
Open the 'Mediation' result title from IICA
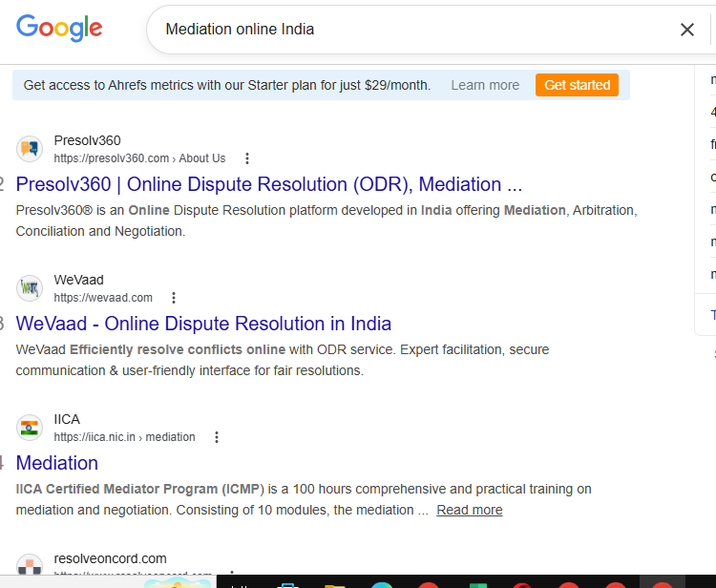(x=57, y=463)
